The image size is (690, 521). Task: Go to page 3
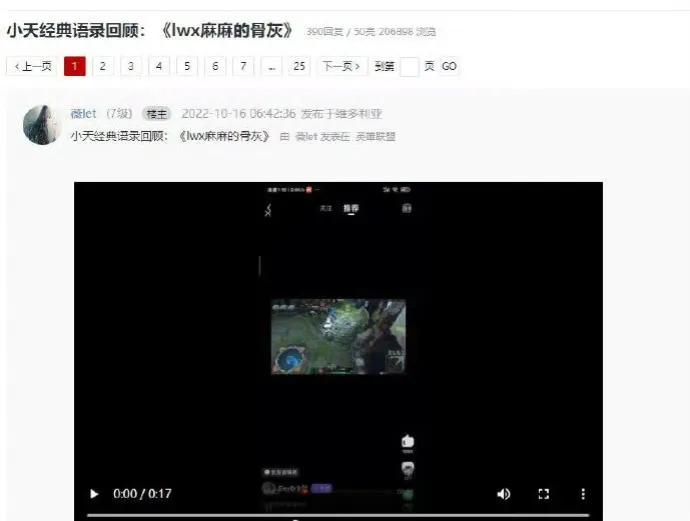tap(131, 66)
